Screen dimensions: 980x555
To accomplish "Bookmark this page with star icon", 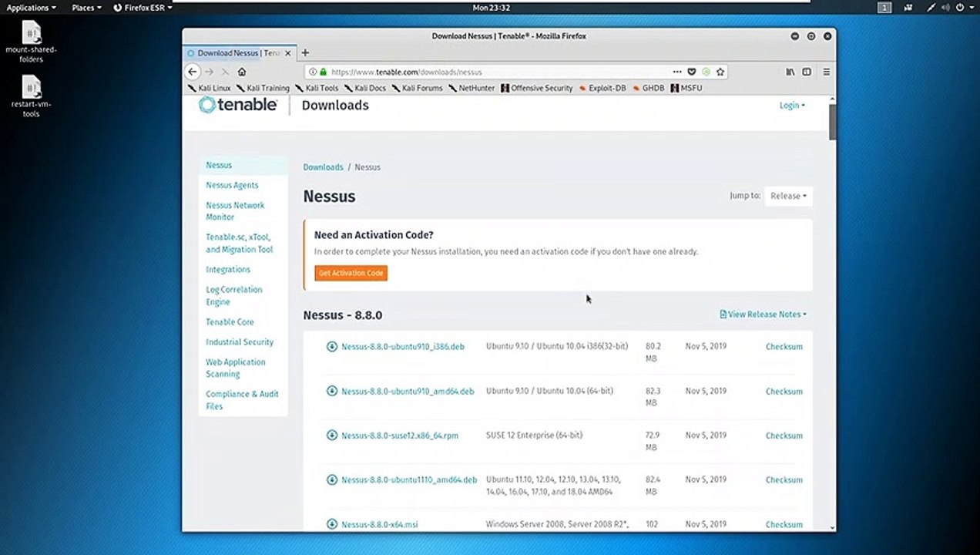I will (720, 72).
